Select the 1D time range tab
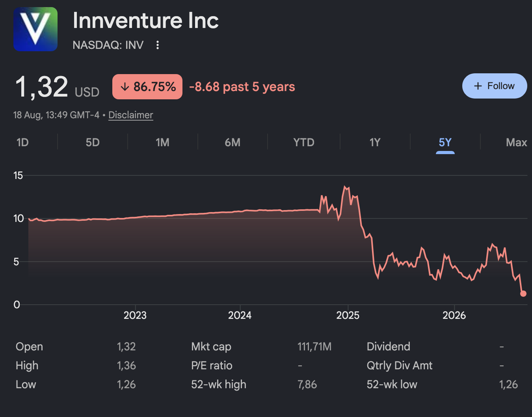 pyautogui.click(x=22, y=142)
